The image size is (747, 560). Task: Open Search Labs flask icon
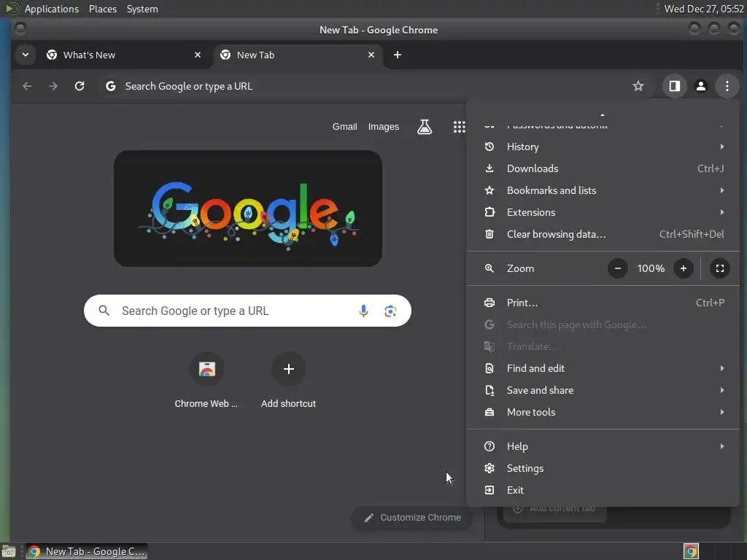tap(425, 127)
